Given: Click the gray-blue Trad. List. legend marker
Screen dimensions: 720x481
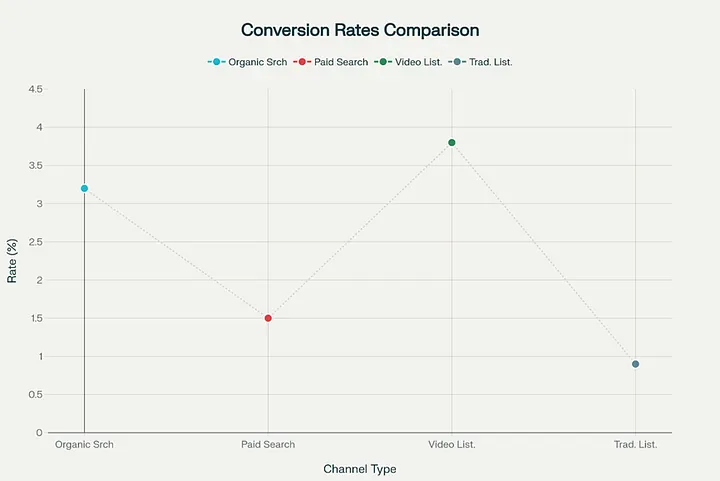Looking at the screenshot, I should pyautogui.click(x=457, y=62).
